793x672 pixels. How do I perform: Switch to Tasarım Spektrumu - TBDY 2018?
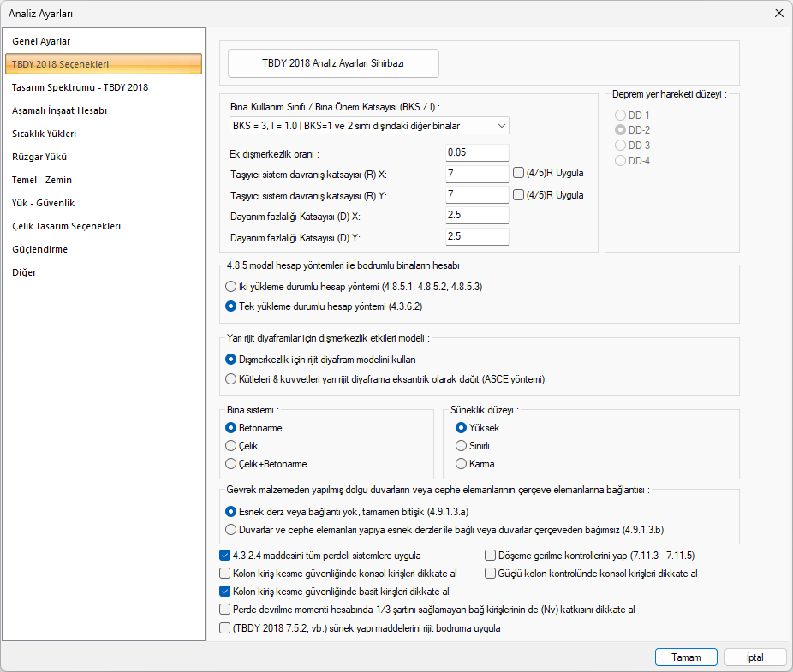coord(80,87)
